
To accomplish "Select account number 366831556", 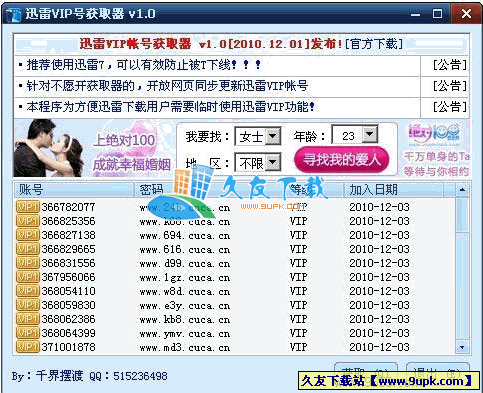I will [x=68, y=263].
